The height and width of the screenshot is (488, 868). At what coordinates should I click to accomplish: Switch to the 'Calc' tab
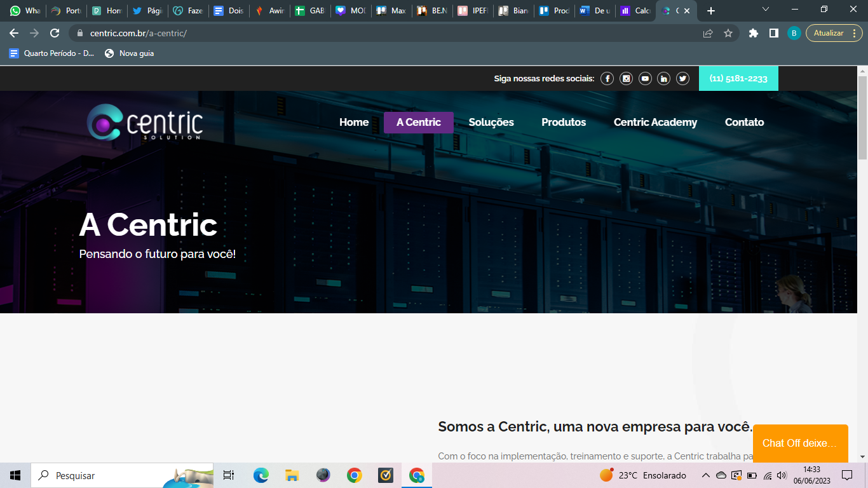tap(635, 11)
